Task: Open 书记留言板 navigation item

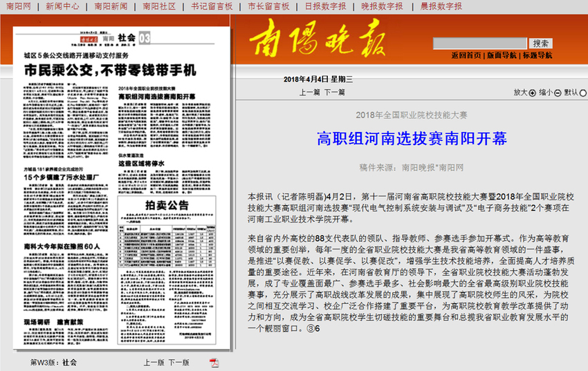Action: coord(212,6)
